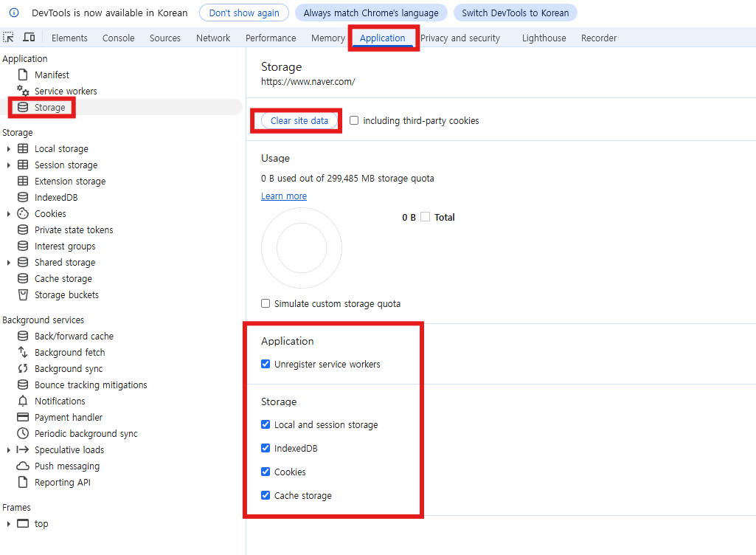756x555 pixels.
Task: Open the Console tab
Action: tap(118, 38)
